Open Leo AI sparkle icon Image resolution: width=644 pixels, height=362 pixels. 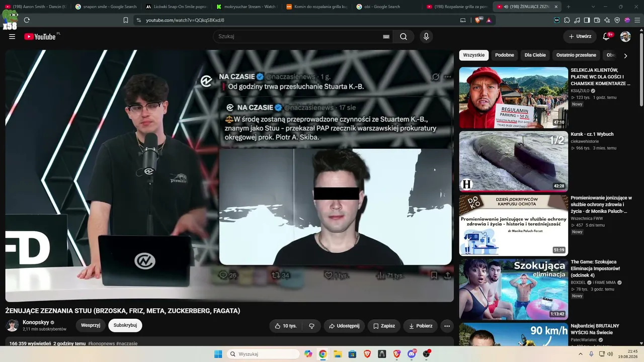[x=607, y=20]
